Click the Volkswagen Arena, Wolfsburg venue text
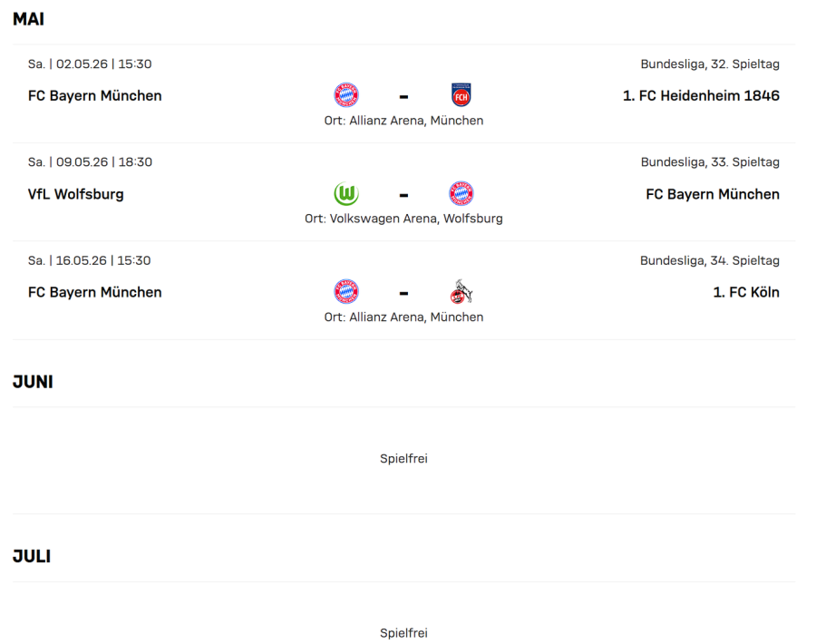Image resolution: width=816 pixels, height=644 pixels. (403, 219)
